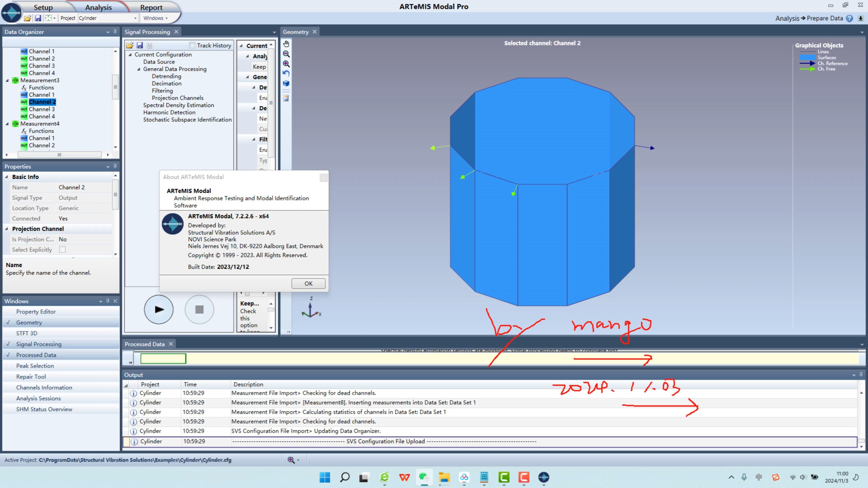Open Windows Start menu
868x488 pixels.
tap(325, 477)
